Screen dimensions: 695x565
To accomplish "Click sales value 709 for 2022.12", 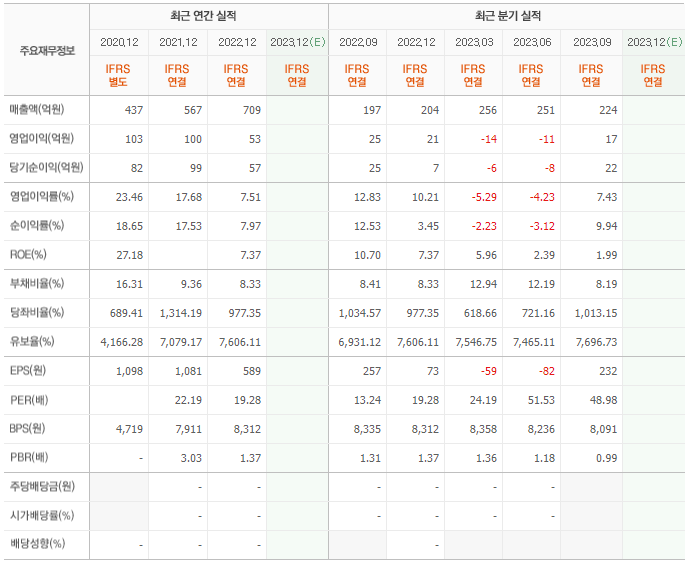I will pyautogui.click(x=252, y=110).
